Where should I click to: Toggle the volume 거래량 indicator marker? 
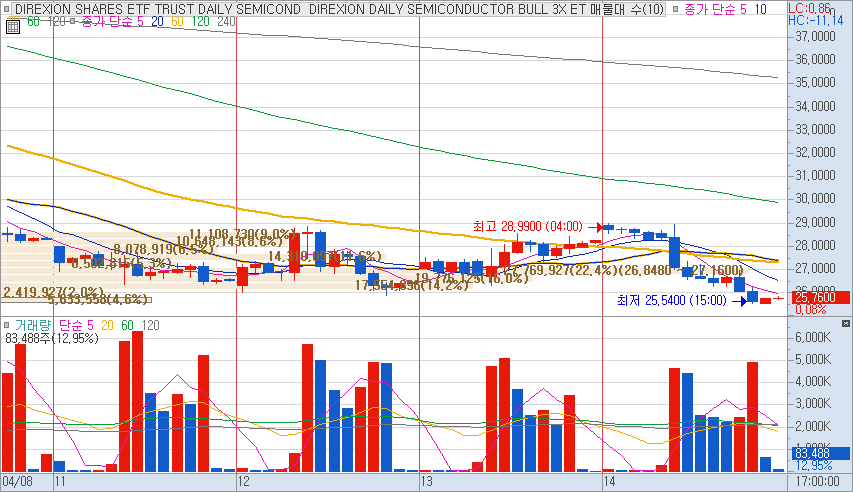7,325
